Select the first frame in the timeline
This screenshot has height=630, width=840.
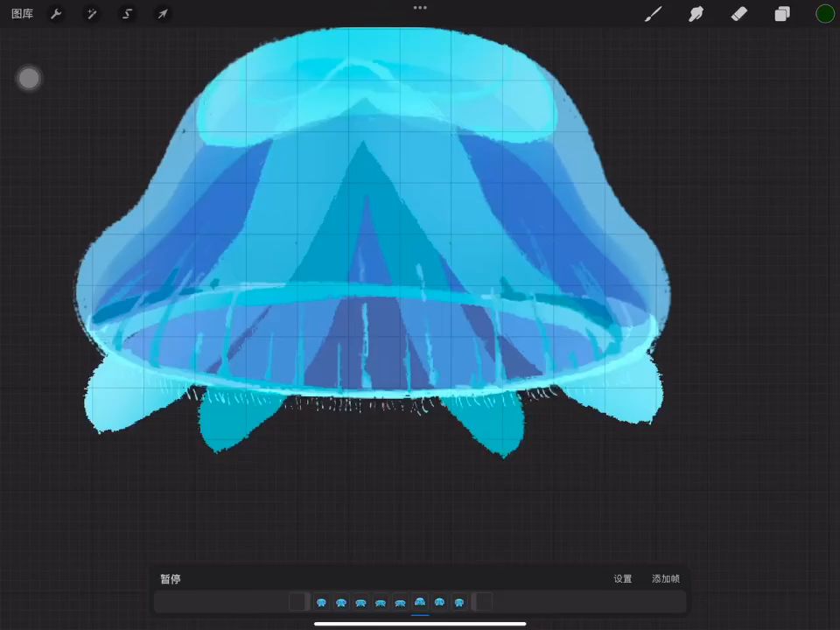click(321, 602)
